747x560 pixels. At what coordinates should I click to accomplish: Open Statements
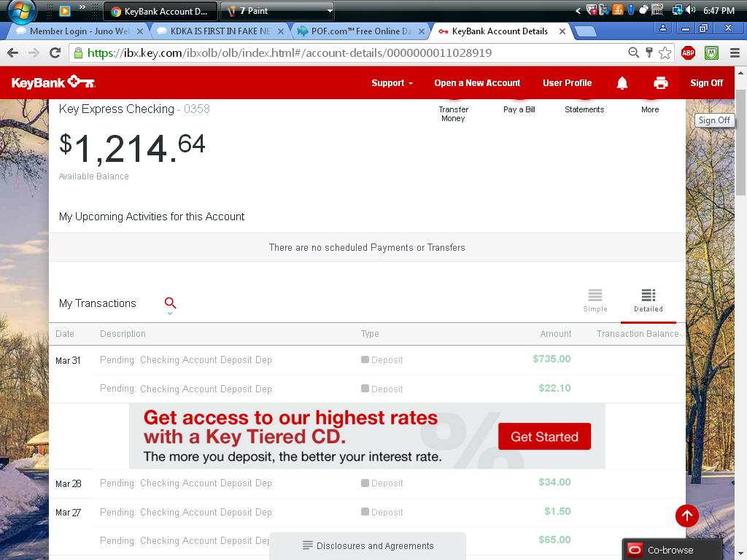pyautogui.click(x=584, y=109)
